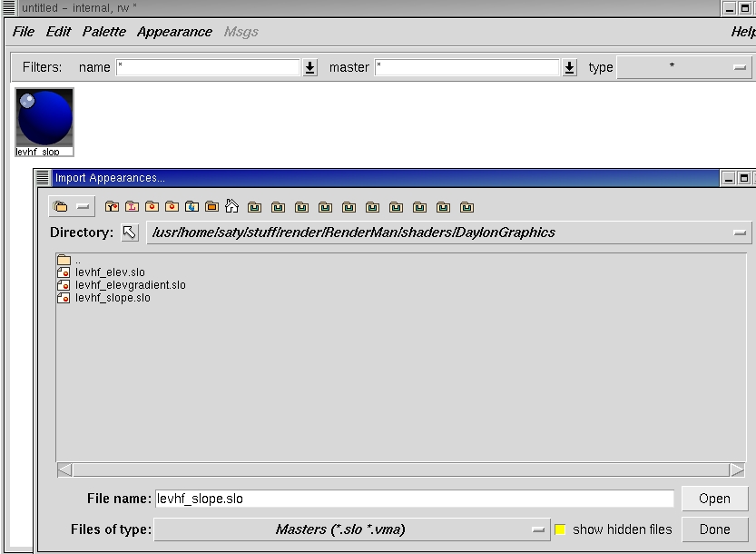Viewport: 756px width, 554px height.
Task: Click the folder bookmark with the blue emblem
Action: (191, 206)
